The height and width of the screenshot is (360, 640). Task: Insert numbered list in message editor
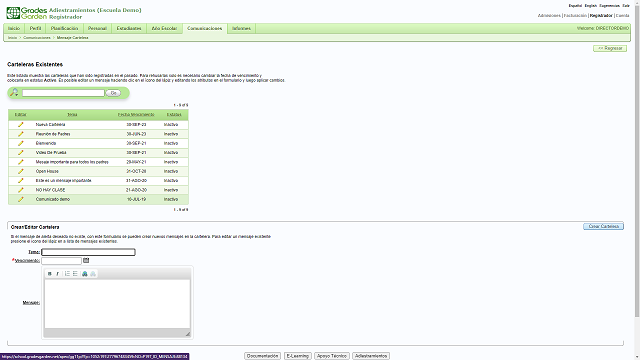67,274
